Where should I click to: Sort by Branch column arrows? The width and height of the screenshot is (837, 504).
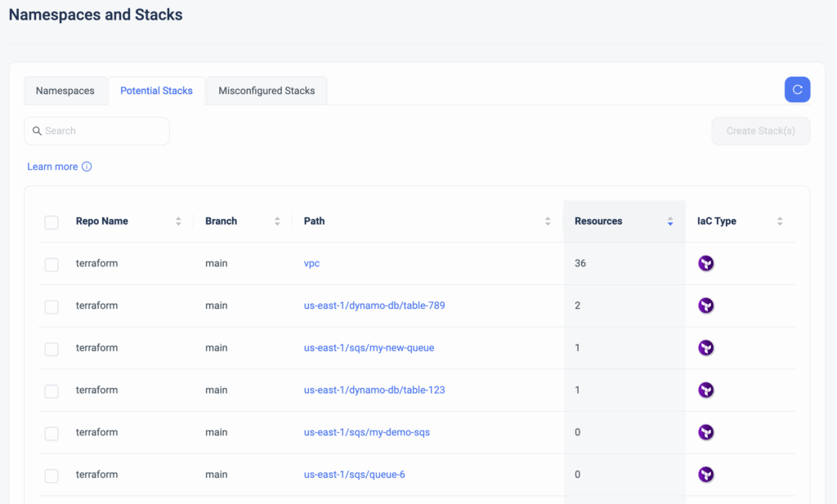277,221
